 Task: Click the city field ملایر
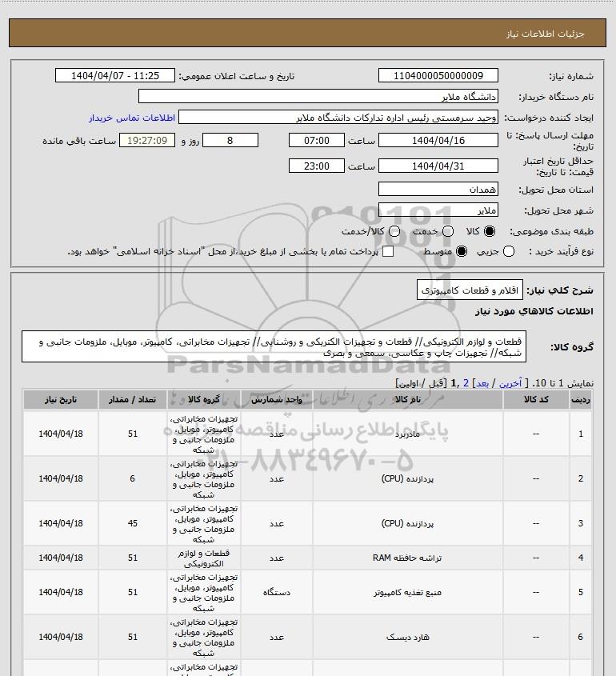click(438, 210)
